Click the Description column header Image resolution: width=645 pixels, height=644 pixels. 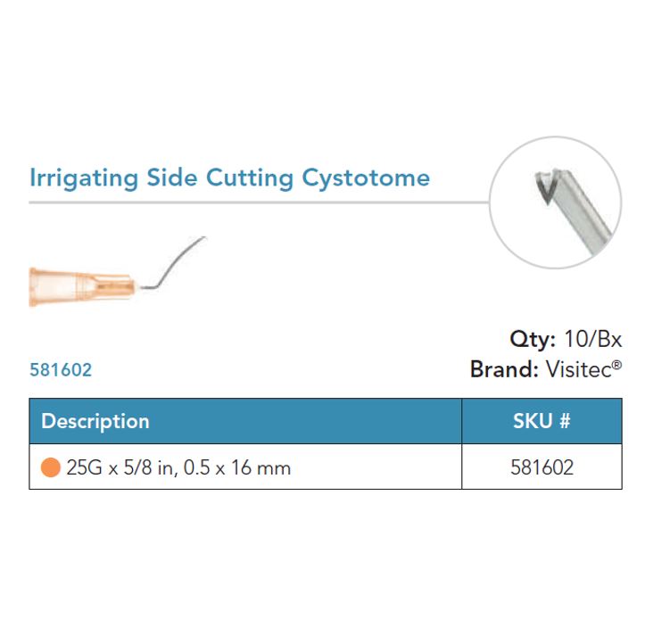pos(95,421)
